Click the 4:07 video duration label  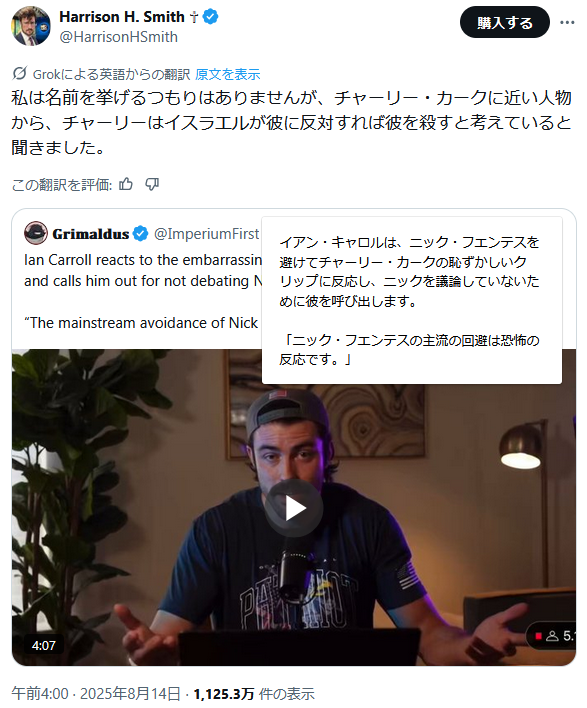click(44, 645)
